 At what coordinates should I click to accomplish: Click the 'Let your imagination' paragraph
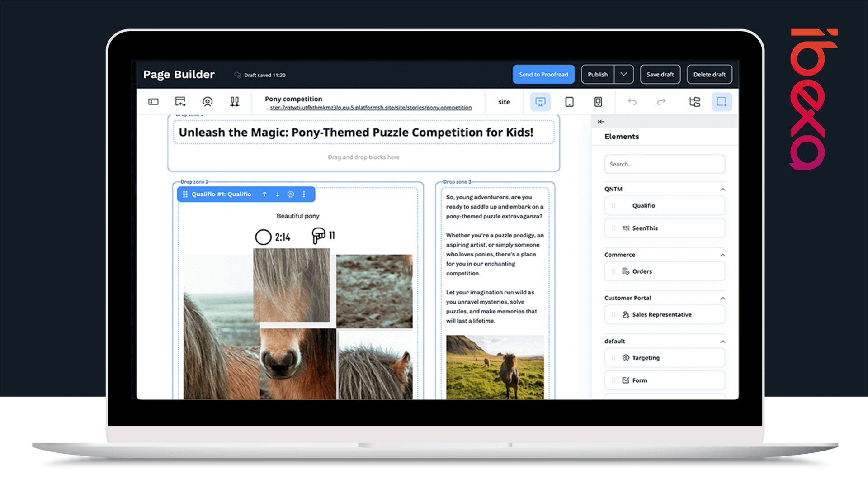point(491,307)
